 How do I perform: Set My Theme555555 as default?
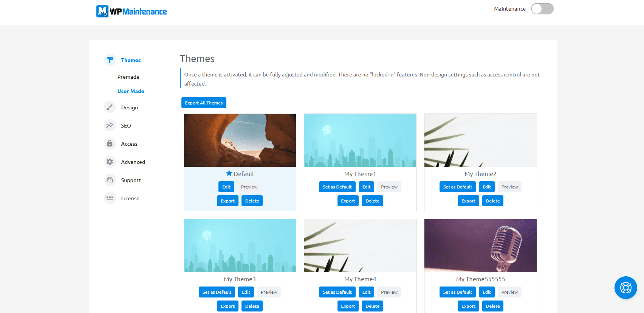(458, 292)
